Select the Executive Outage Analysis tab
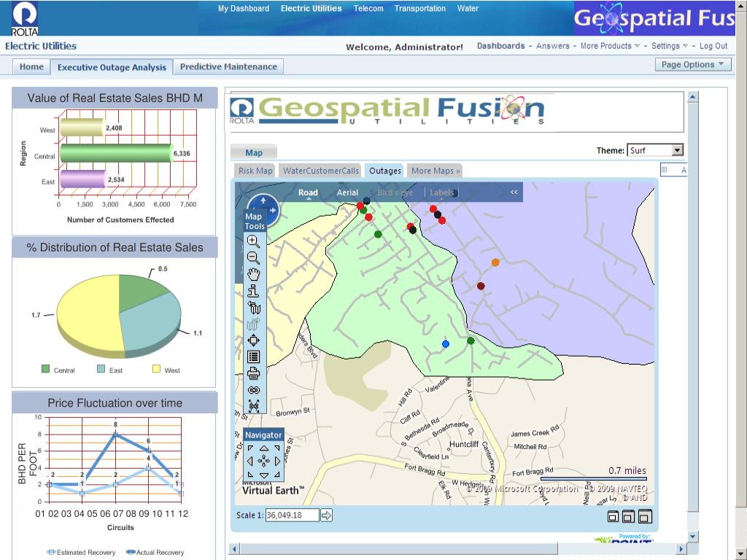The height and width of the screenshot is (560, 747). click(112, 67)
